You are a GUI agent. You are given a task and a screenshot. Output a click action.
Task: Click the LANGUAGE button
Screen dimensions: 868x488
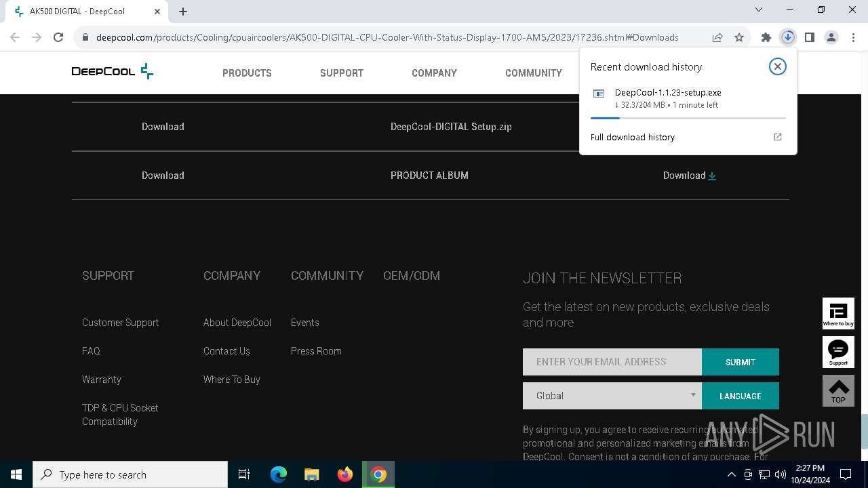click(741, 396)
